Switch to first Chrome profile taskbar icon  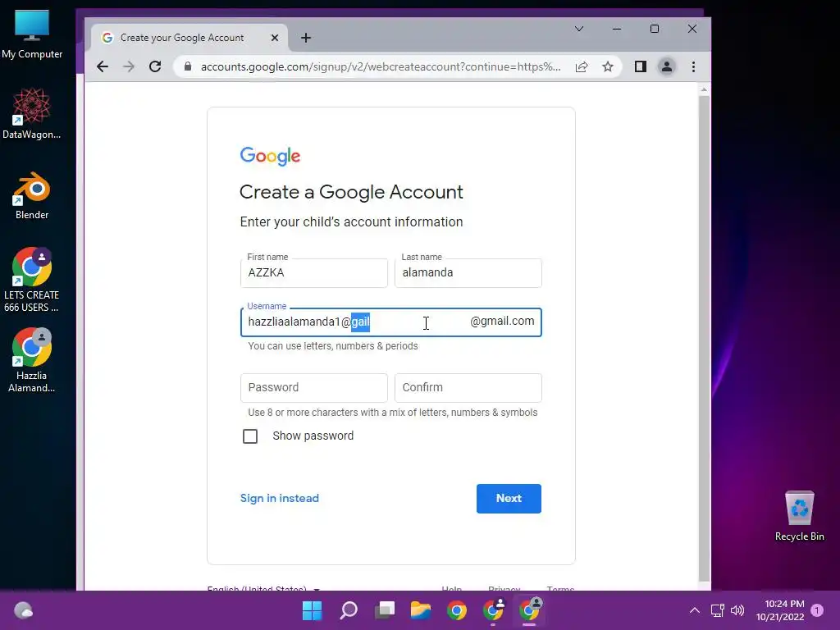[x=493, y=610]
